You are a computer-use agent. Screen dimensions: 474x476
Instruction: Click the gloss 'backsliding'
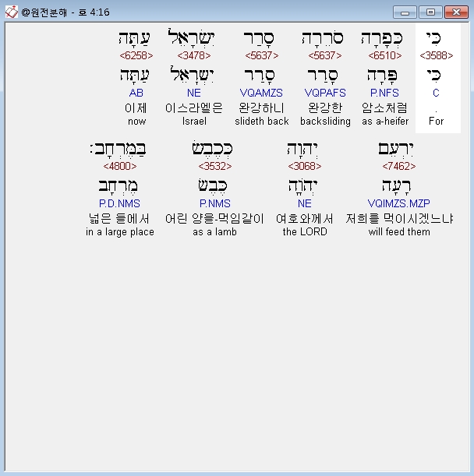325,121
